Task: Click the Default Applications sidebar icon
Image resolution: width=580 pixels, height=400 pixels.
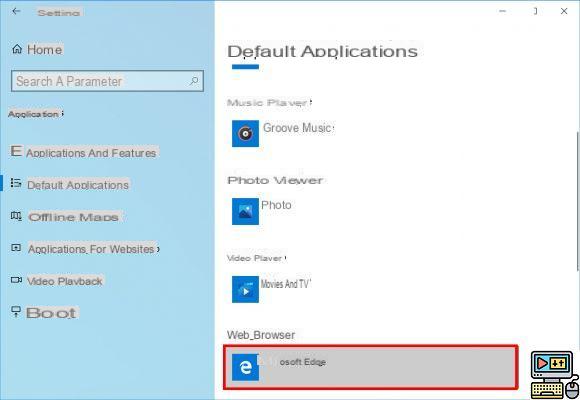Action: pyautogui.click(x=16, y=183)
